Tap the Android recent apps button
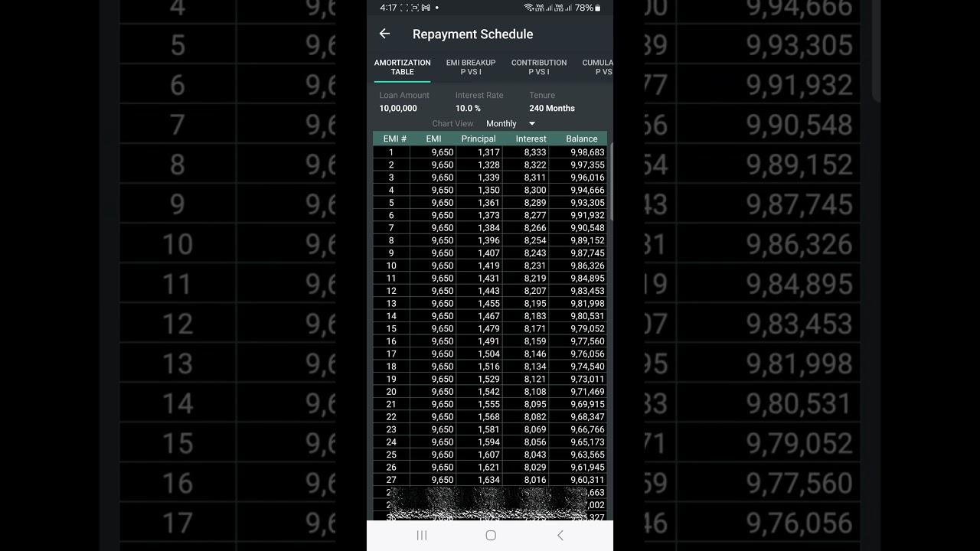Viewport: 980px width, 551px height. click(421, 536)
